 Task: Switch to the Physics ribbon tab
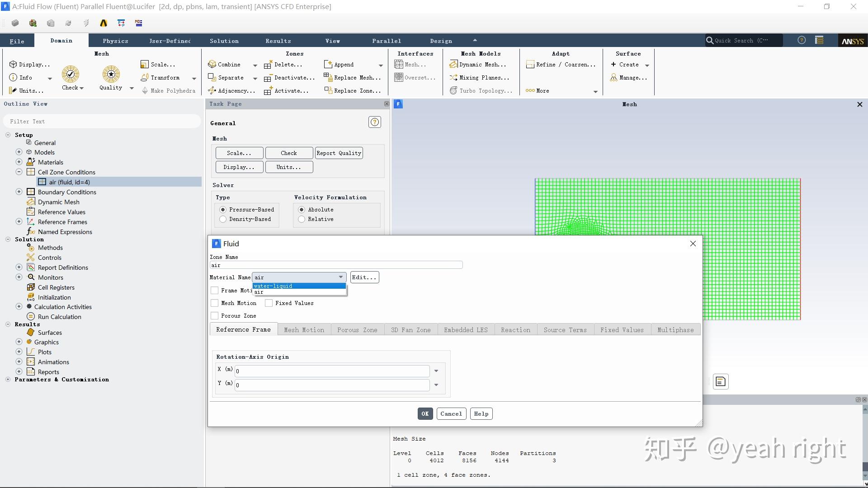pyautogui.click(x=115, y=41)
